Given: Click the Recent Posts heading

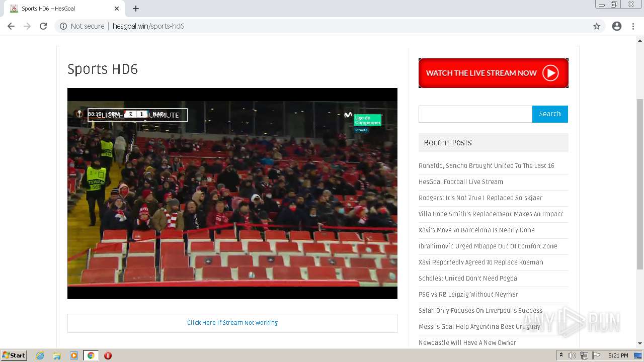Looking at the screenshot, I should [448, 143].
